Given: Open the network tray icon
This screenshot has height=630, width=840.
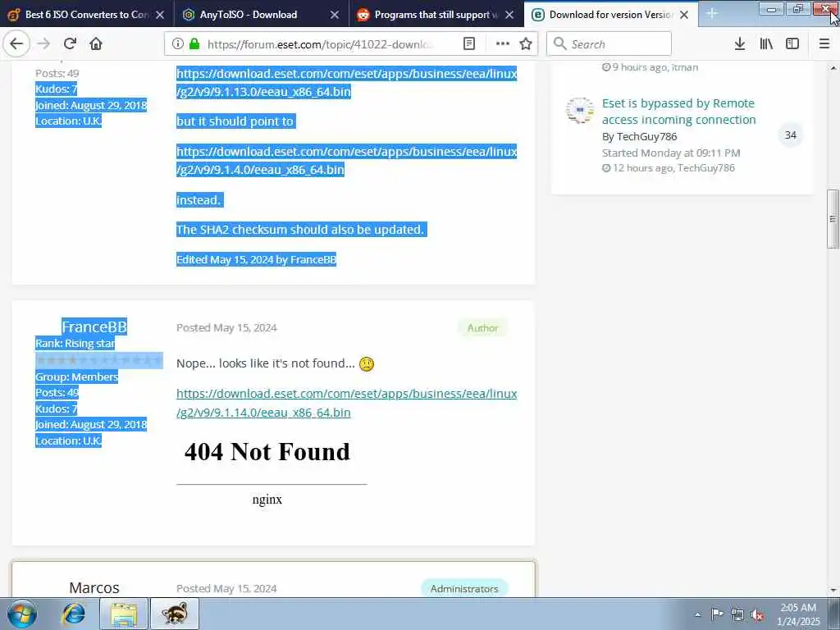Looking at the screenshot, I should click(x=737, y=614).
